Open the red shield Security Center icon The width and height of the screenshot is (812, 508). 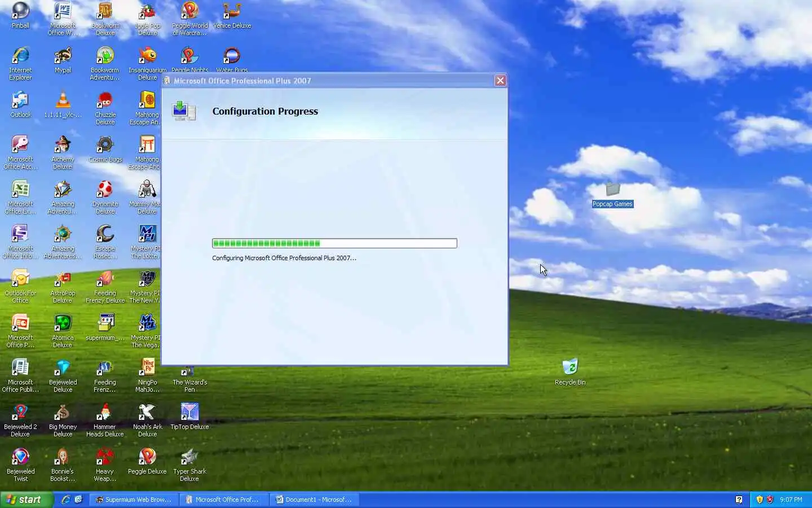(770, 500)
